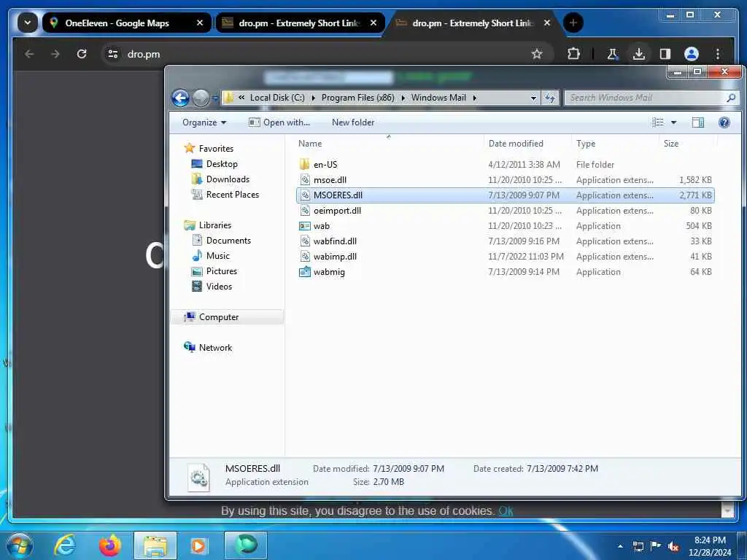Select the wab application
747x560 pixels.
coord(505,226)
